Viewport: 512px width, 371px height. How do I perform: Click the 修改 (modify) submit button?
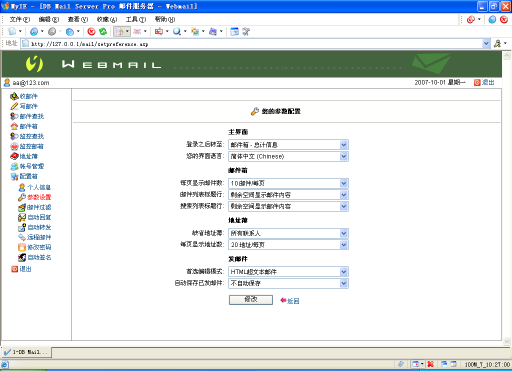pyautogui.click(x=251, y=300)
